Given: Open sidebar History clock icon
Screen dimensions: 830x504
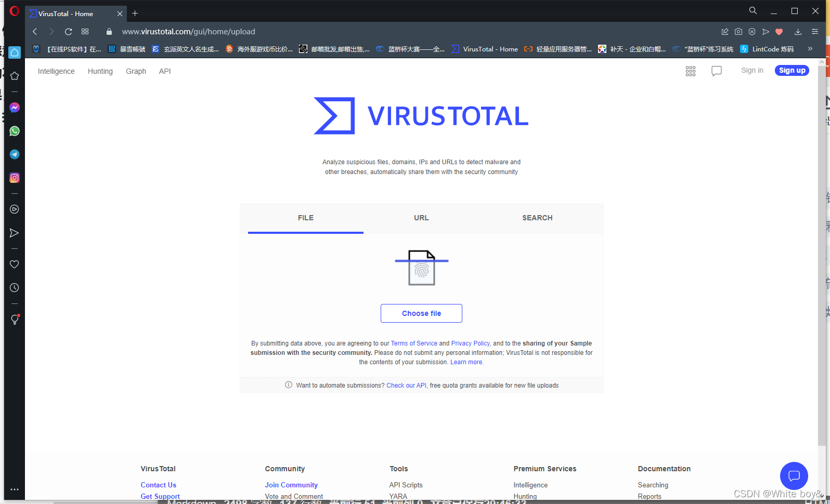Looking at the screenshot, I should (x=15, y=288).
